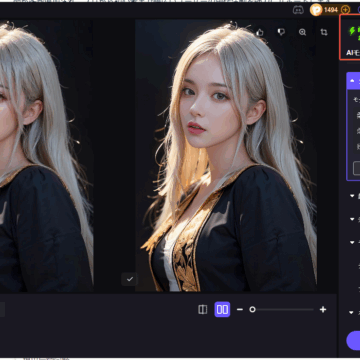Click the 1494 credits balance
Image resolution: width=360 pixels, height=360 pixels.
click(331, 10)
